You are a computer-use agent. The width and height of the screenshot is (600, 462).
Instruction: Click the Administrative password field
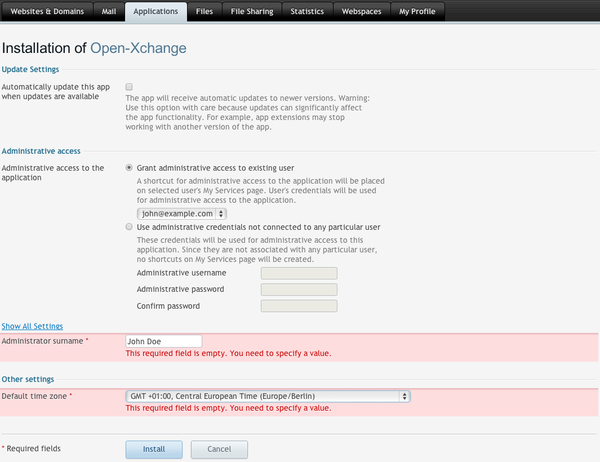(x=299, y=289)
